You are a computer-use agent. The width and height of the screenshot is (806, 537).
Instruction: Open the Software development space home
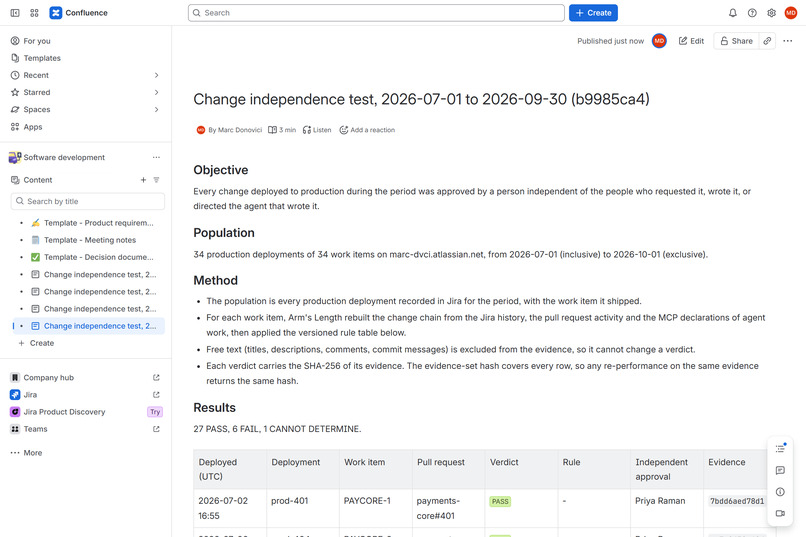point(64,157)
